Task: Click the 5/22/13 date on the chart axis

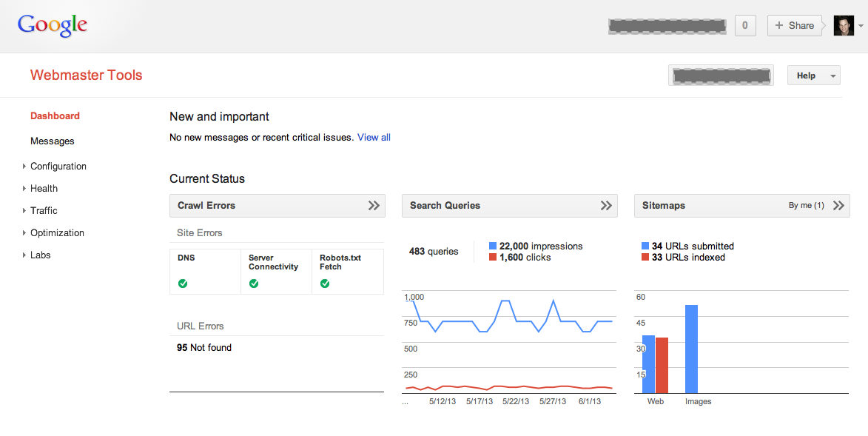Action: point(515,401)
